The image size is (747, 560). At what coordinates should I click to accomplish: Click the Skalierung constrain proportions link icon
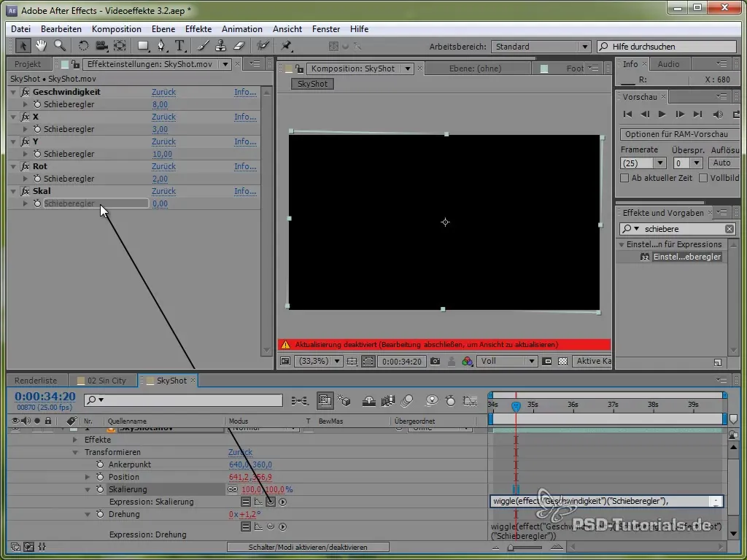click(233, 489)
